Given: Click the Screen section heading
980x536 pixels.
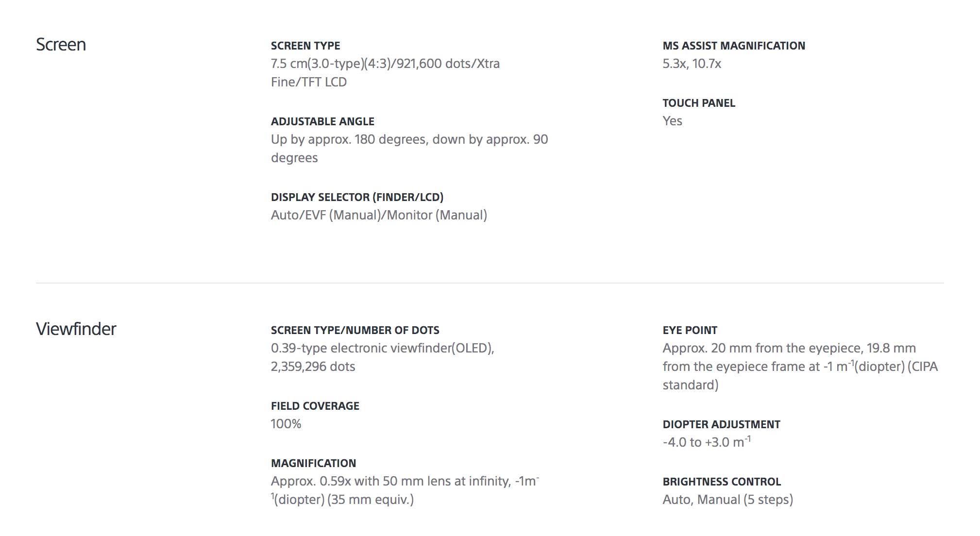Looking at the screenshot, I should [x=61, y=45].
